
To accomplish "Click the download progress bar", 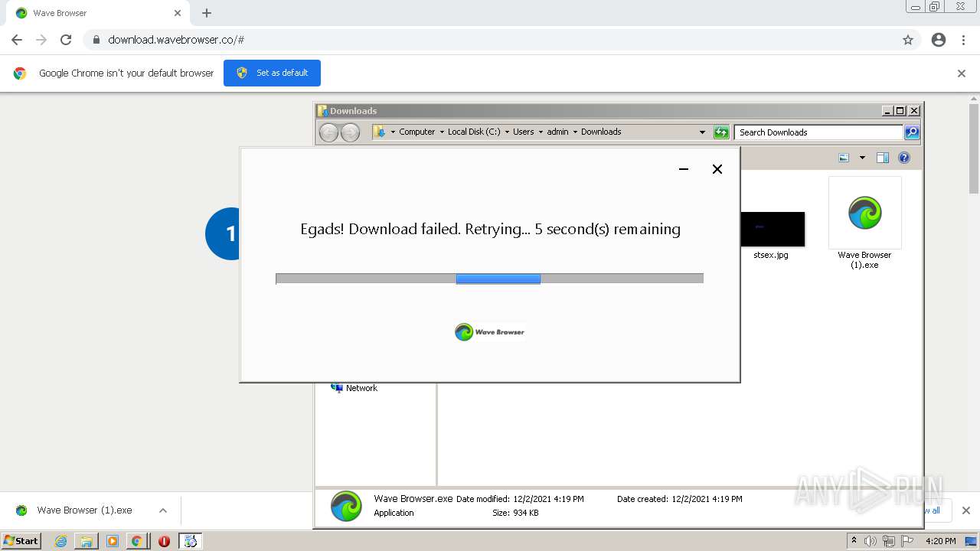I will click(490, 279).
